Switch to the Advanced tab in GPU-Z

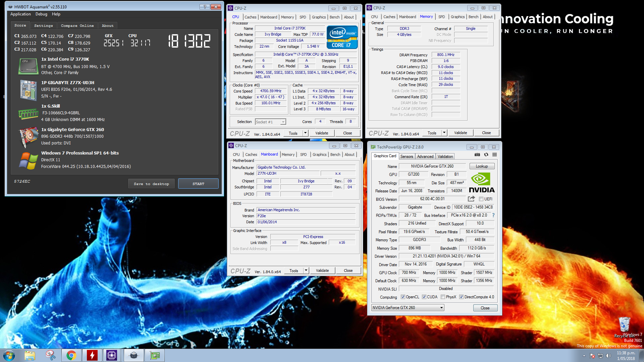(425, 157)
